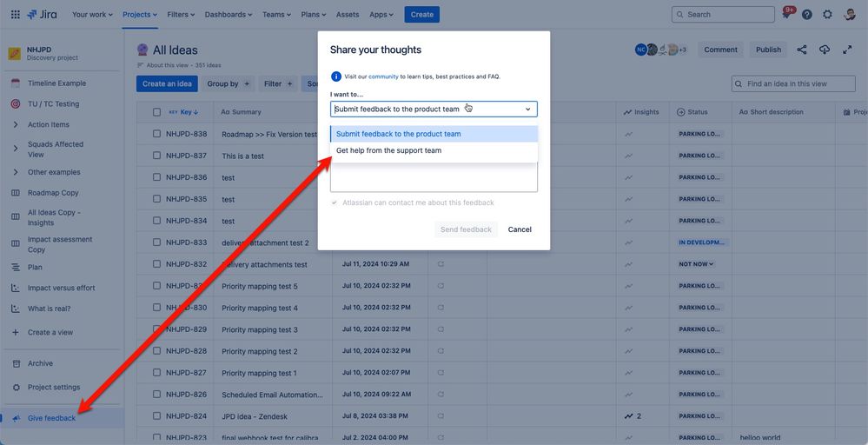Click the share view icon
This screenshot has width=868, height=445.
[802, 50]
